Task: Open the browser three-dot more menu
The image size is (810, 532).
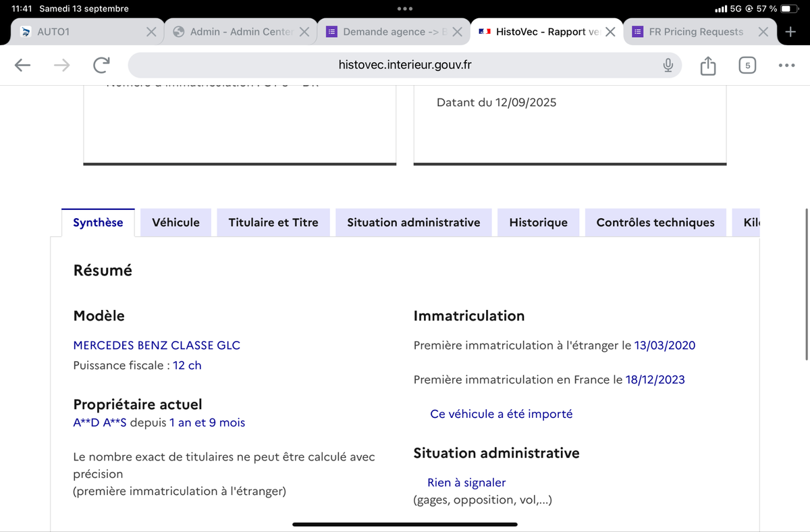Action: click(x=786, y=65)
